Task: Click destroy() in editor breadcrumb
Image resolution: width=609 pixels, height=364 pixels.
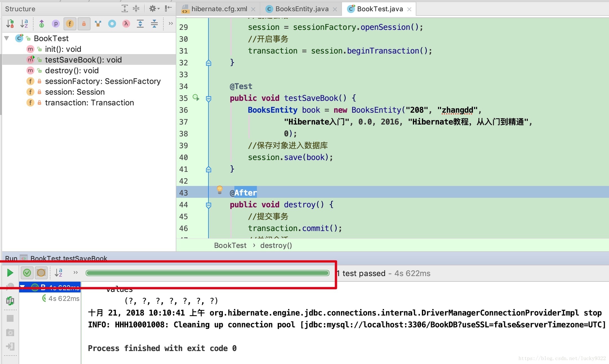Action: click(276, 245)
